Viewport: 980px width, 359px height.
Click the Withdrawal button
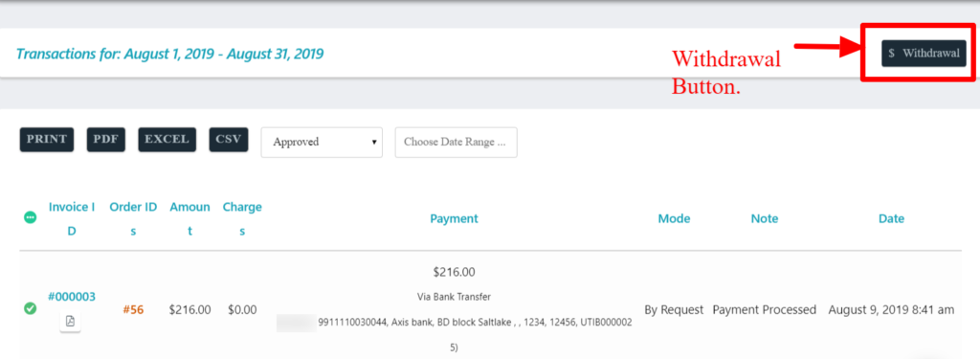pyautogui.click(x=924, y=54)
